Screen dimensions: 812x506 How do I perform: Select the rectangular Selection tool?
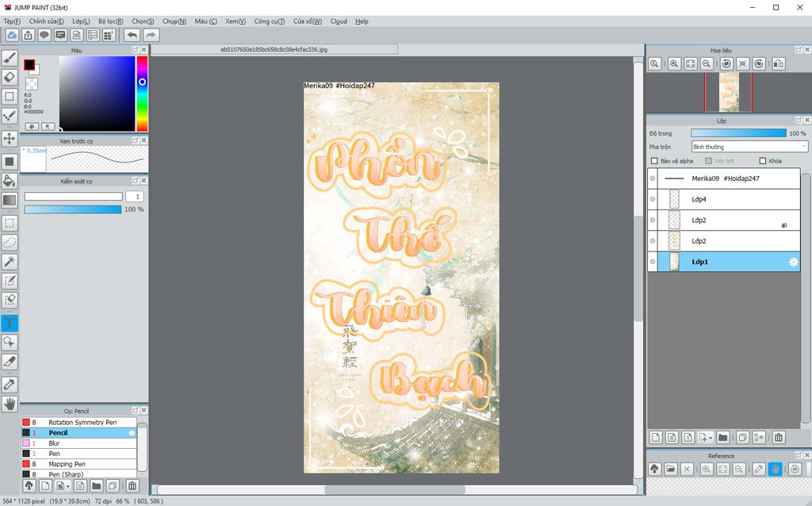click(x=10, y=223)
